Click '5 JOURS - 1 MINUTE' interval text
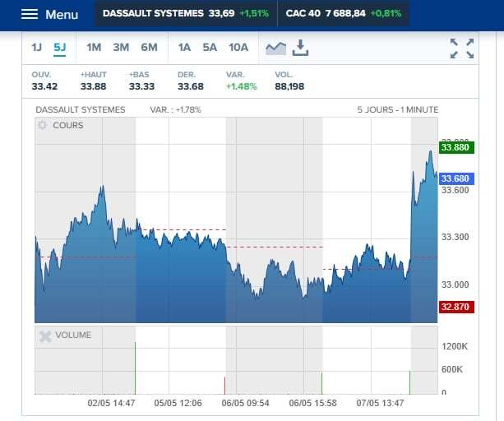This screenshot has height=421, width=504. [398, 110]
